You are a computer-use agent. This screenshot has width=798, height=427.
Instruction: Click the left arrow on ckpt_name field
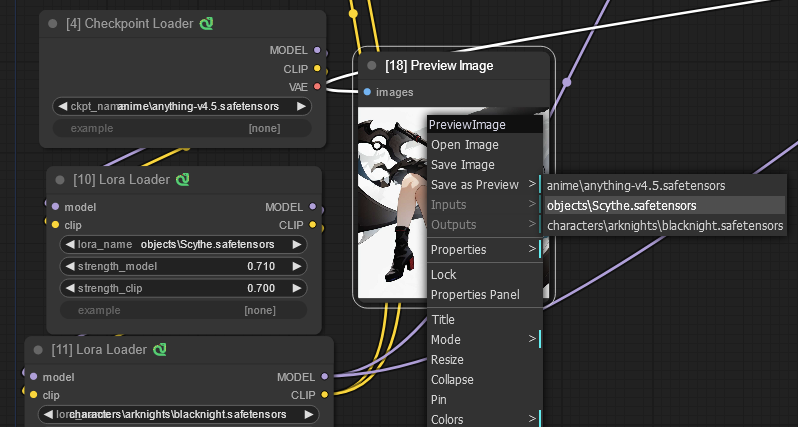[x=62, y=105]
